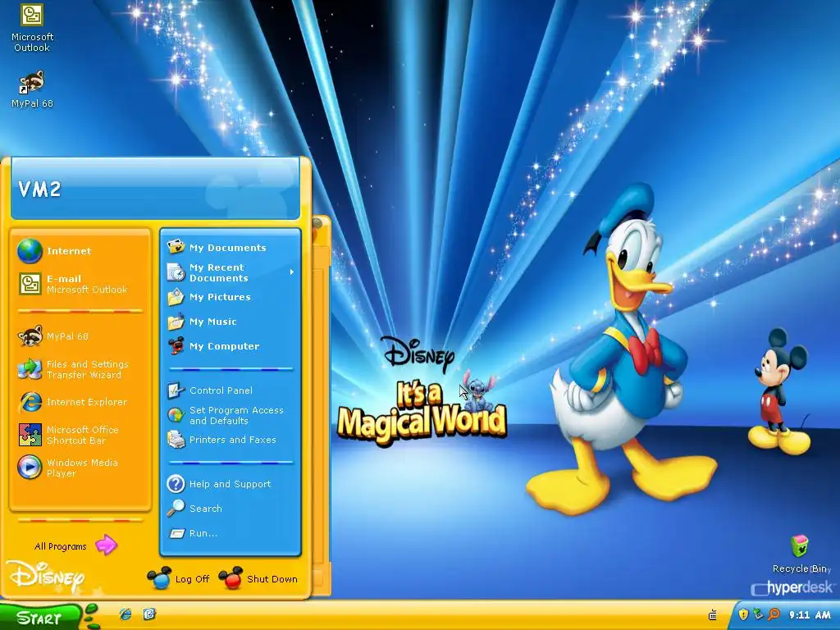This screenshot has width=840, height=630.
Task: Click the VM2 user name header
Action: 39,189
